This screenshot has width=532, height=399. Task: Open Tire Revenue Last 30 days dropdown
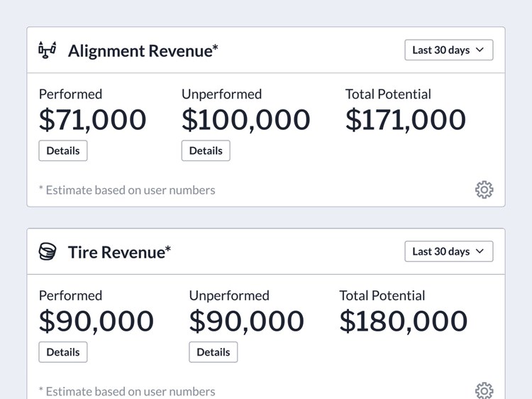pos(448,251)
